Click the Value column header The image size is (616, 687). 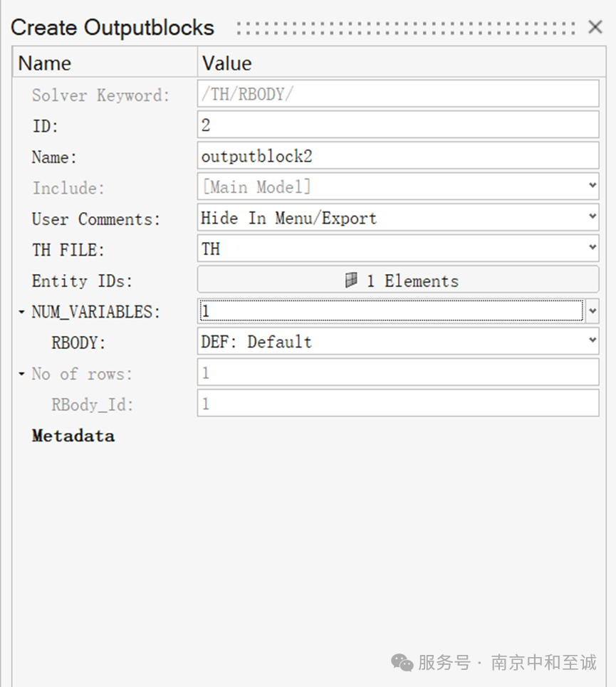pyautogui.click(x=402, y=63)
